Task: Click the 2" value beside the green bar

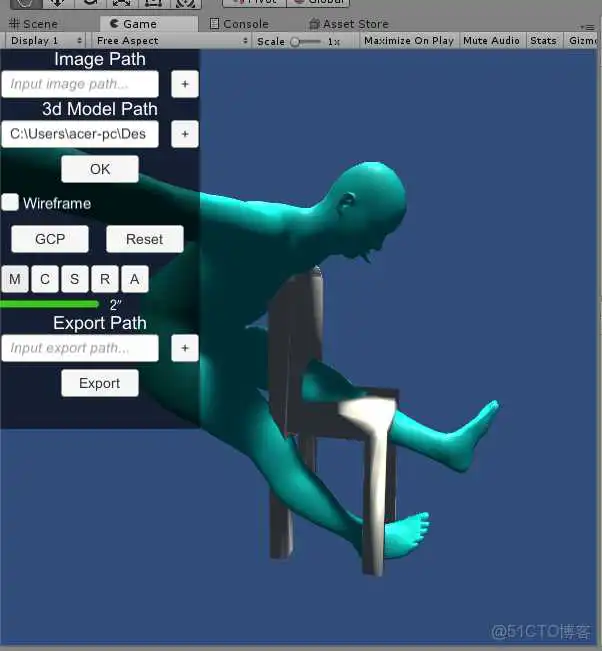Action: tap(115, 305)
